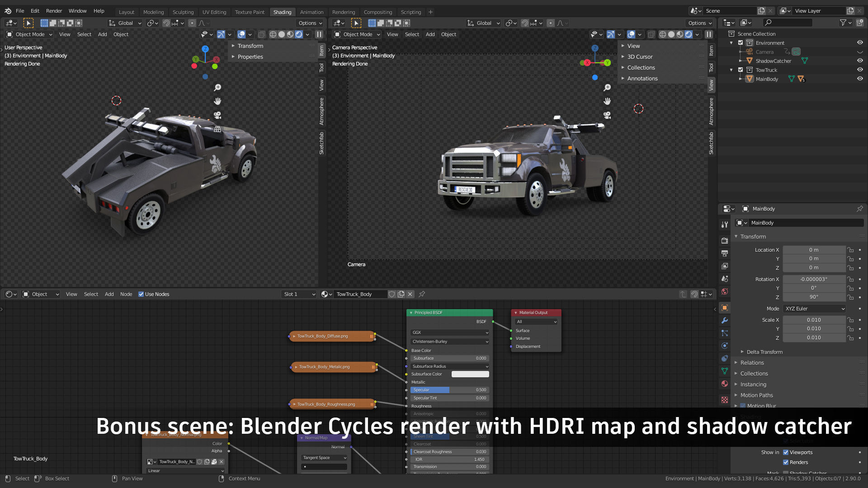This screenshot has height=488, width=868.
Task: Disable Show in Renders checkbox
Action: tap(786, 462)
